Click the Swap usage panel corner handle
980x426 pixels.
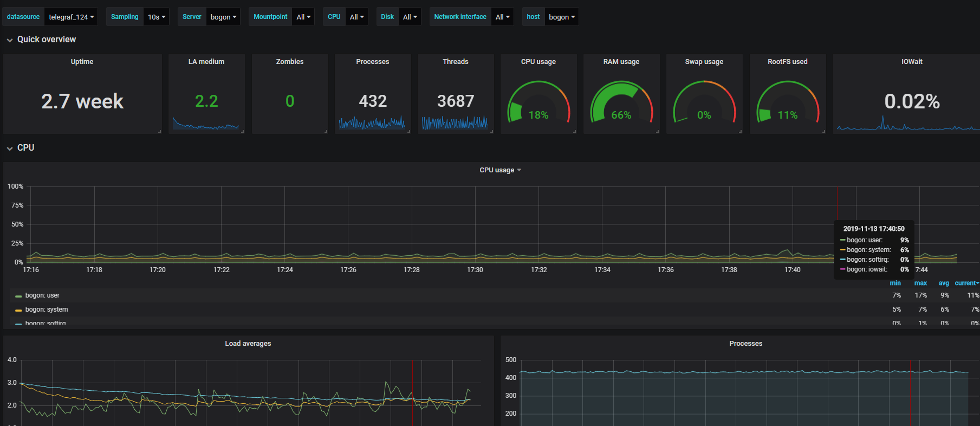click(740, 131)
